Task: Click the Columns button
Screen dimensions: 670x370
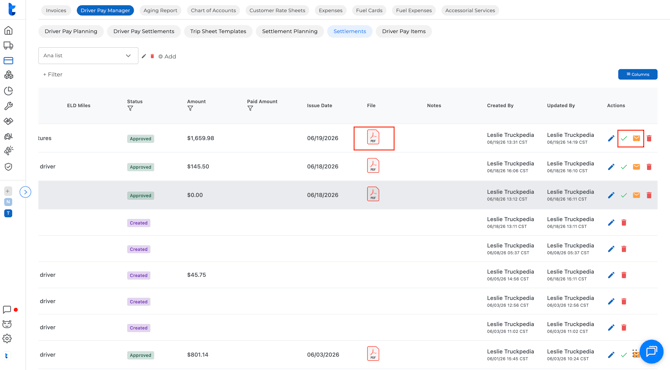Action: 638,74
